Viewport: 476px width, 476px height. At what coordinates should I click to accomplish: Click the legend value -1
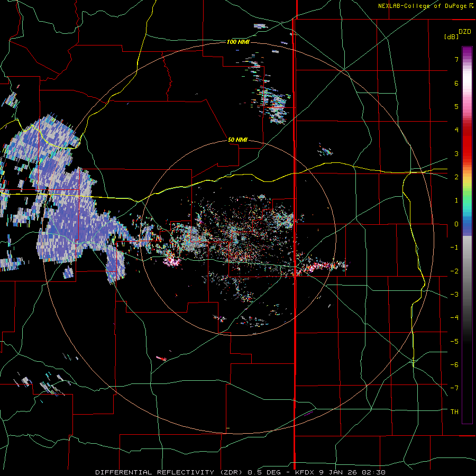[x=454, y=248]
